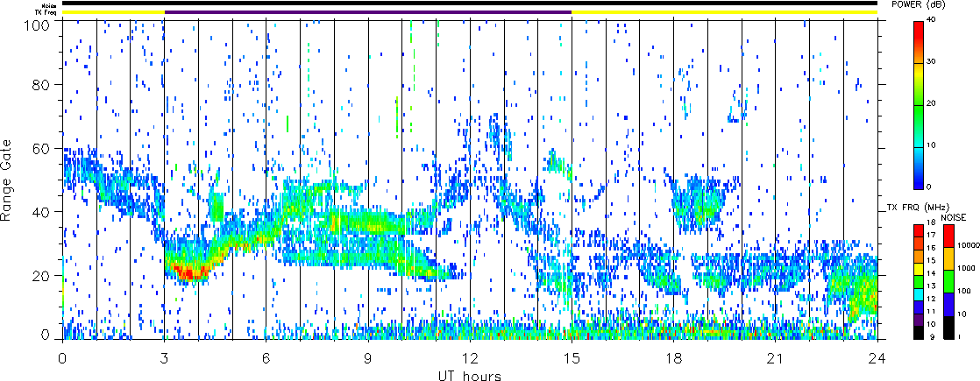The image size is (980, 381).
Task: Click x-axis tick label 24
Action: (877, 358)
